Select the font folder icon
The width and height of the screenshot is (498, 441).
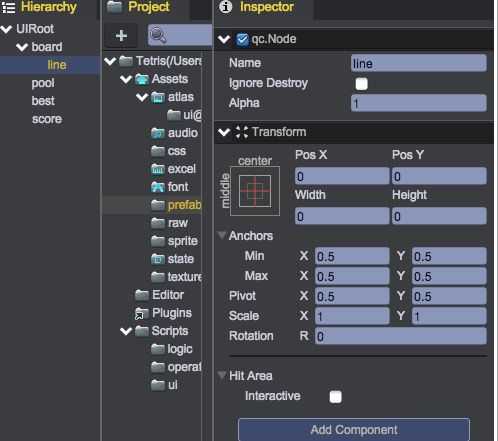click(158, 187)
